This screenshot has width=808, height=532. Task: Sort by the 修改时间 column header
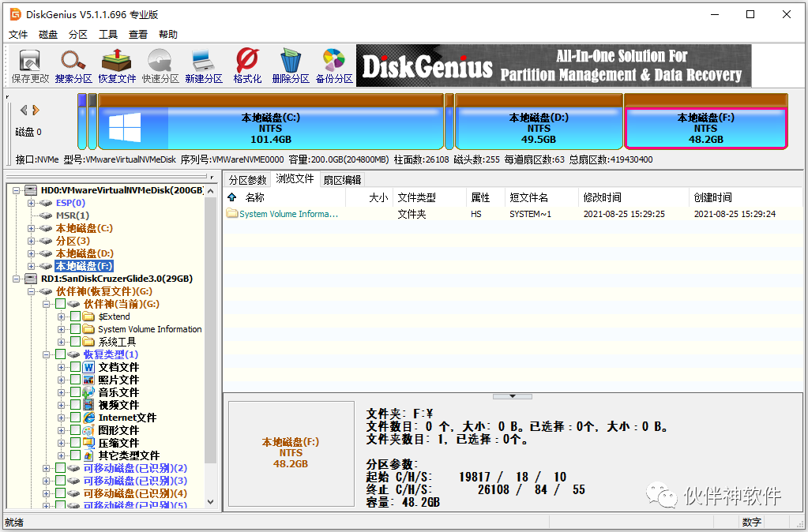[633, 197]
